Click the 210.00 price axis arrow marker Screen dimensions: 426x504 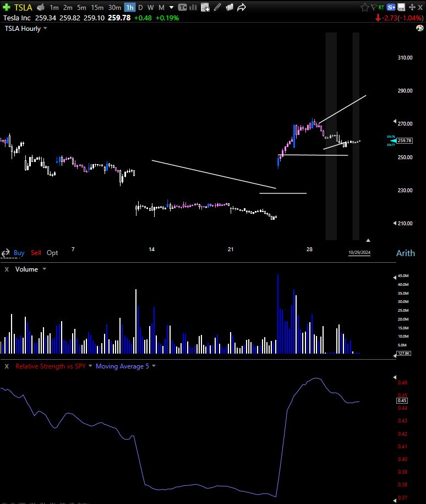[x=395, y=223]
